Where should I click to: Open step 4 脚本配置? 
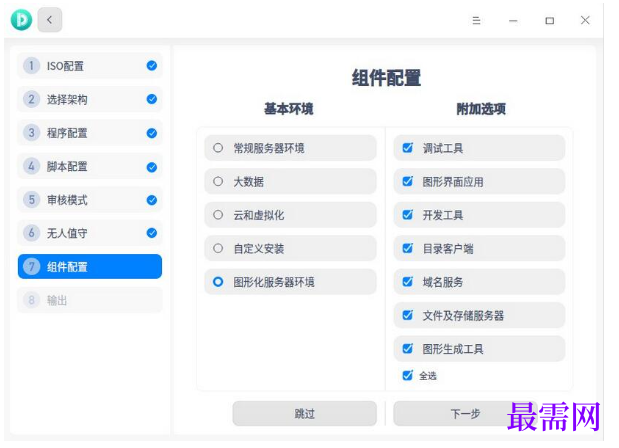(x=90, y=167)
